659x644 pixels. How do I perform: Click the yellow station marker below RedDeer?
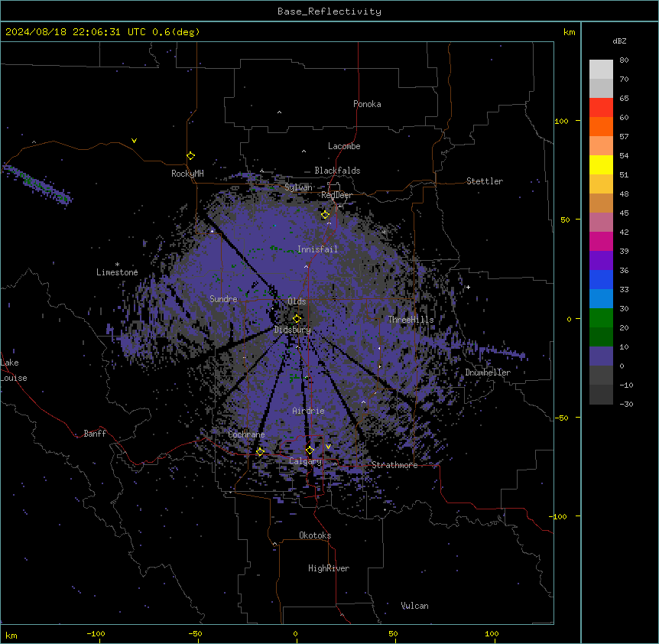coord(325,215)
